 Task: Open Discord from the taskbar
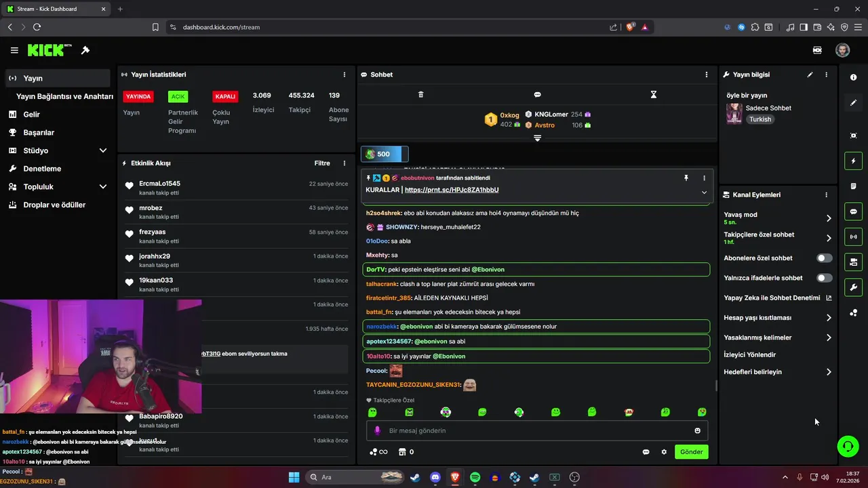[435, 477]
